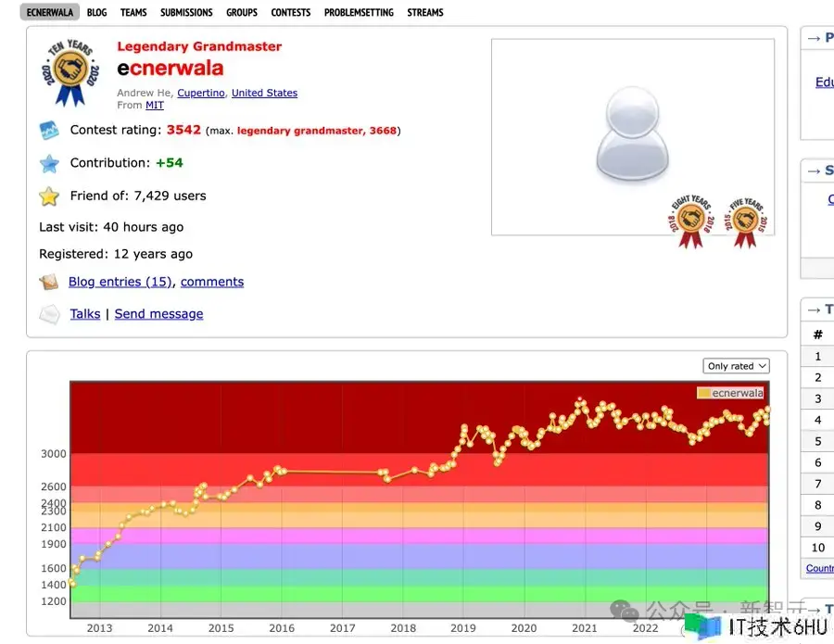Go to the Problemsetting tab
Viewport: 834px width, 644px height.
[359, 12]
